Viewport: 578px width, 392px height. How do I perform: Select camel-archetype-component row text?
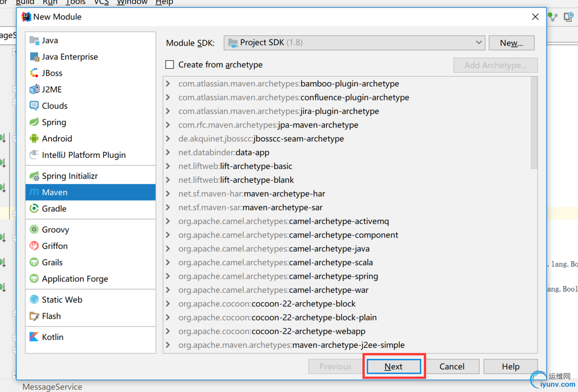click(x=288, y=235)
